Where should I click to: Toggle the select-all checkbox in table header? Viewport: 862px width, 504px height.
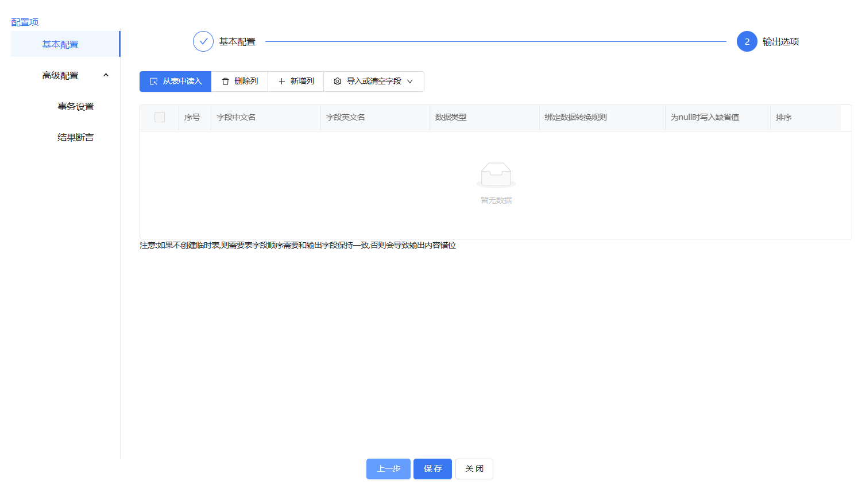[159, 117]
